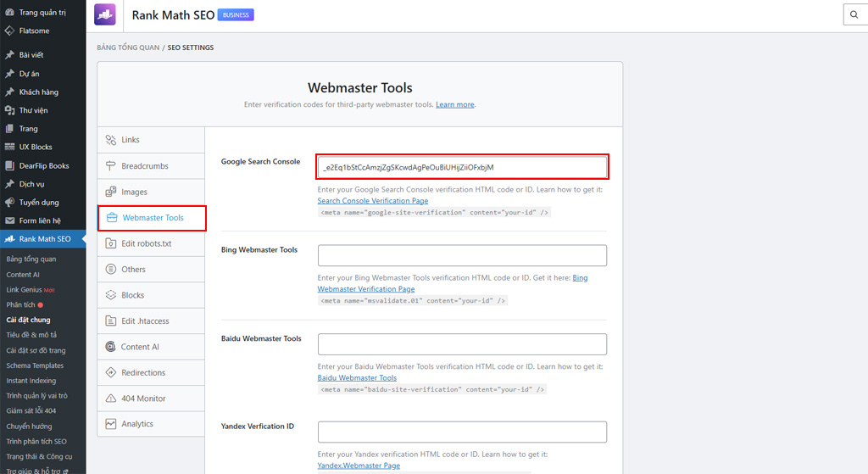Click the Trang pages icon
The height and width of the screenshot is (474, 868).
click(9, 129)
